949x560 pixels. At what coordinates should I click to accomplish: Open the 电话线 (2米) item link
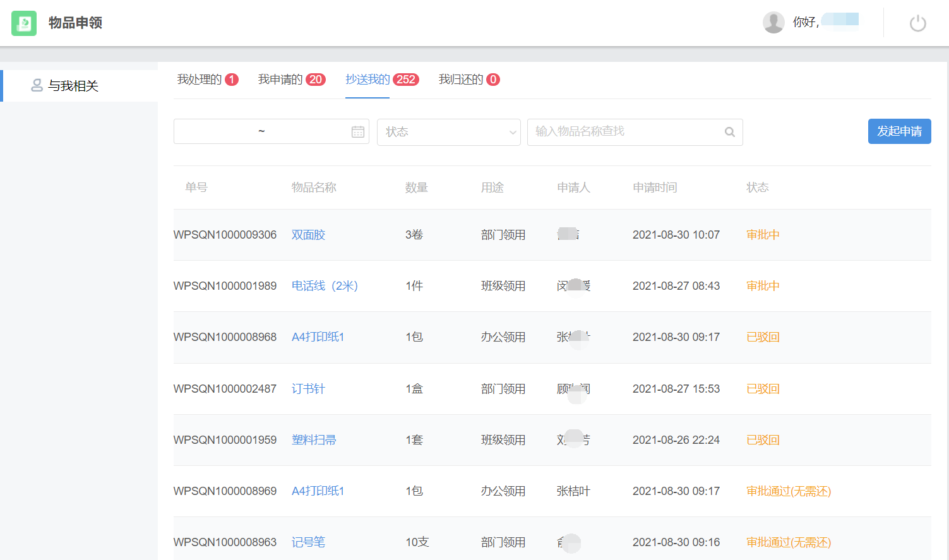click(x=325, y=286)
